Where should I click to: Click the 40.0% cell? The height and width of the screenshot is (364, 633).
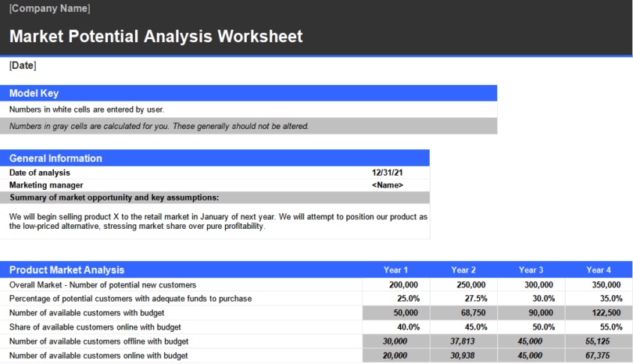click(396, 327)
